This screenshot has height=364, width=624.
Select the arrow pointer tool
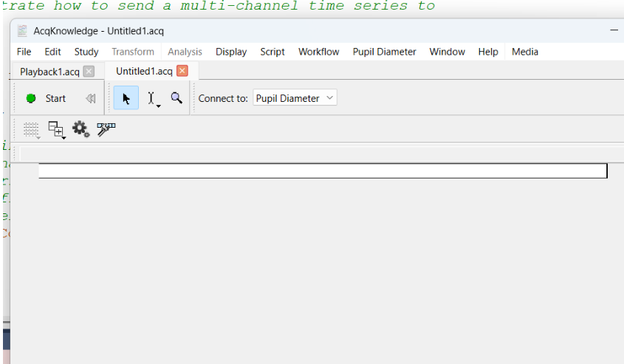click(x=126, y=98)
